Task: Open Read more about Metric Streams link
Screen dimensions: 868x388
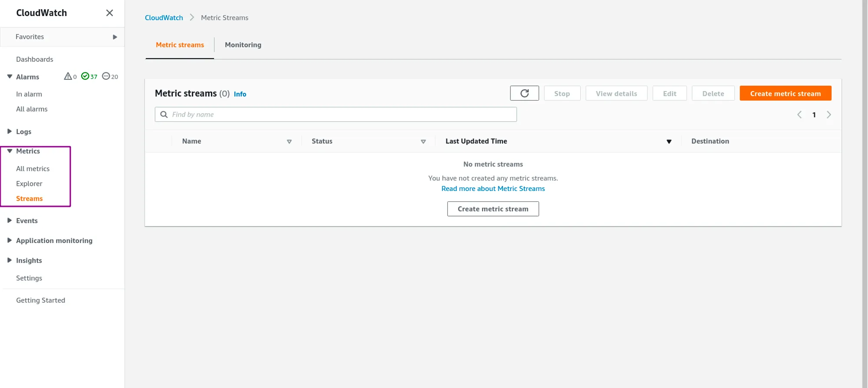Action: [493, 189]
